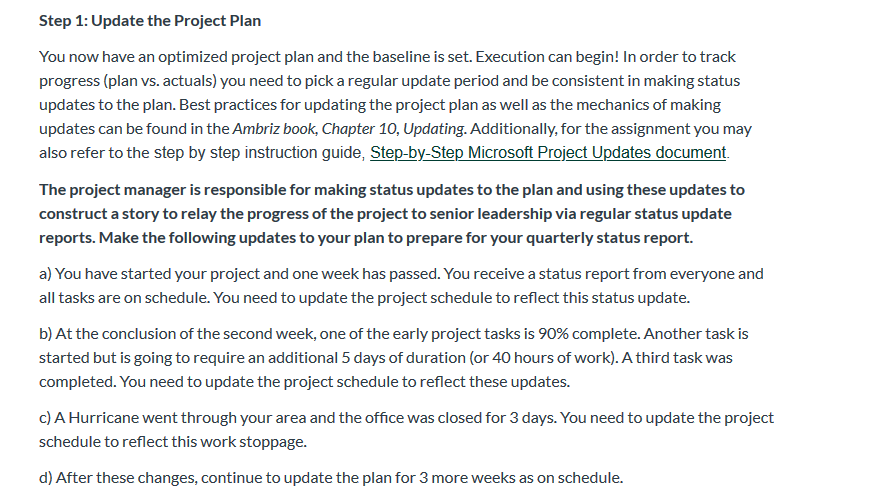Click the "Step 1: Update the Project Plan" heading
This screenshot has height=493, width=884.
point(150,21)
